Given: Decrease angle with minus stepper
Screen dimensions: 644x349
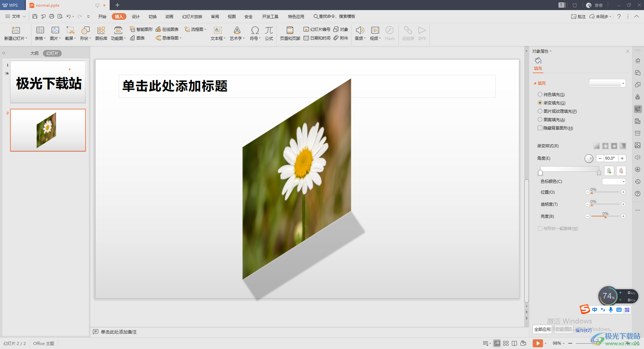Looking at the screenshot, I should tap(600, 158).
